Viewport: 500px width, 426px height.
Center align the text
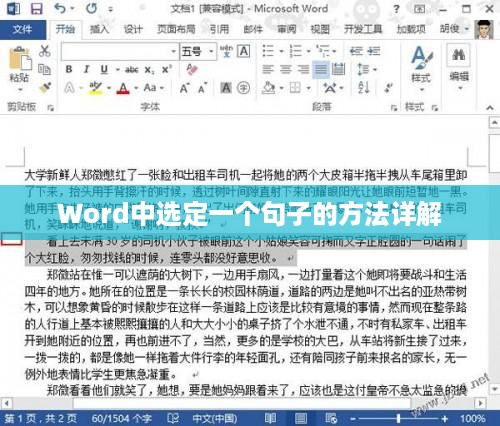pos(286,69)
